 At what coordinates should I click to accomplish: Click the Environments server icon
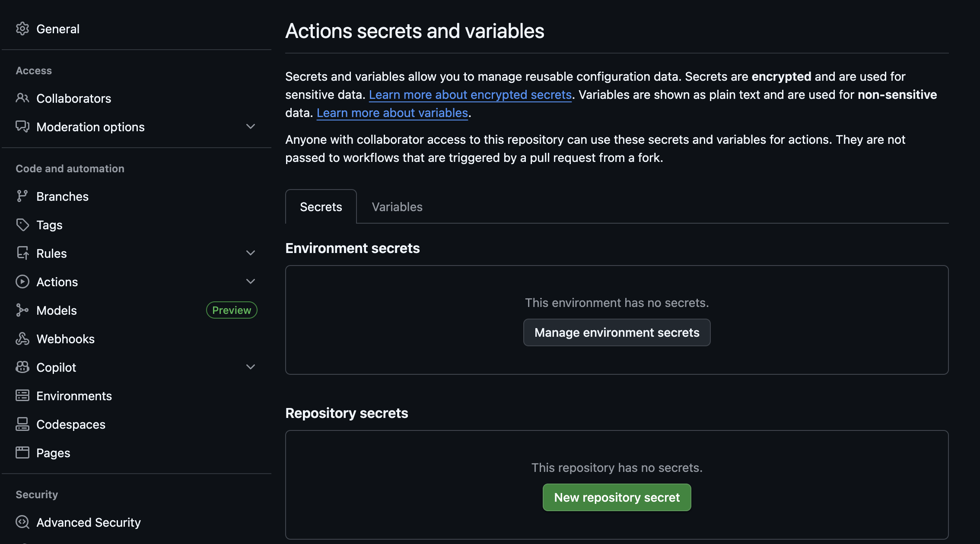pos(22,396)
